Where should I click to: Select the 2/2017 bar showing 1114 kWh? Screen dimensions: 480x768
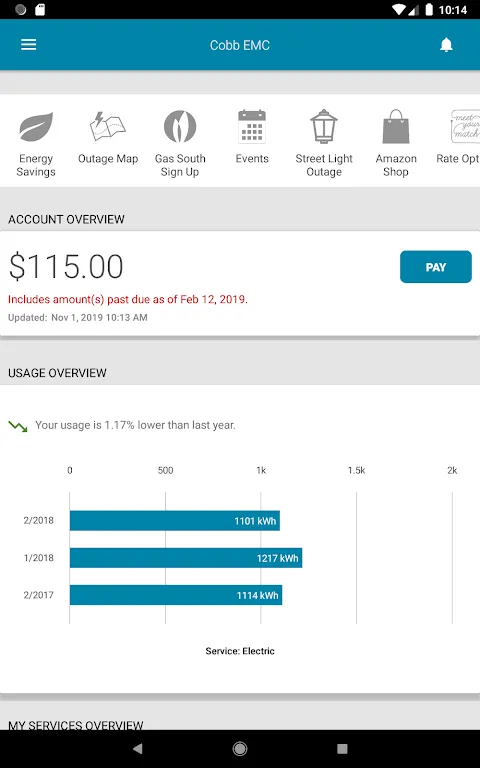(x=176, y=595)
